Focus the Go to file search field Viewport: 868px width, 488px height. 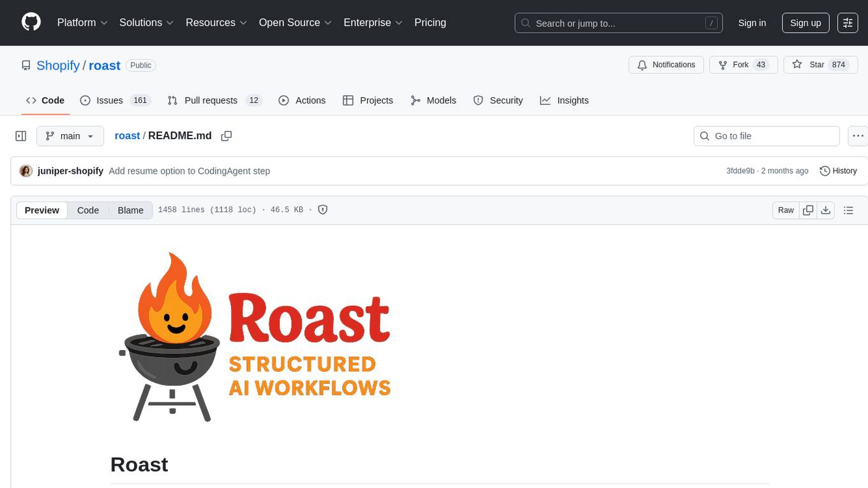point(767,136)
